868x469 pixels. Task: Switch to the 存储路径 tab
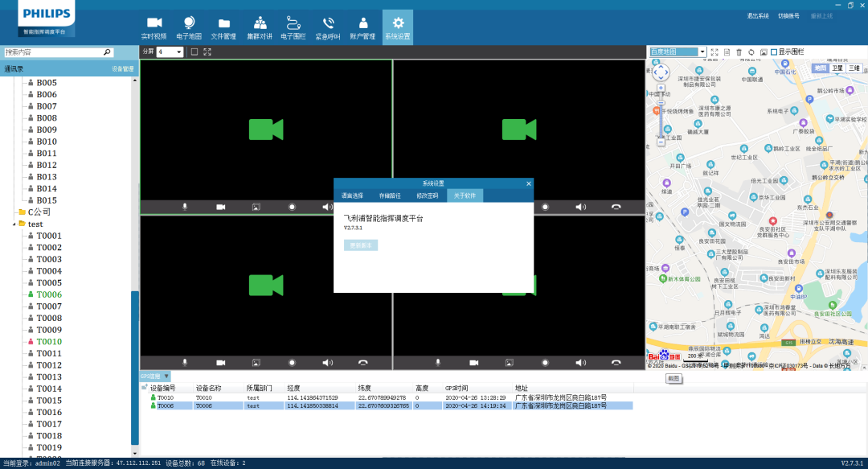(x=390, y=195)
